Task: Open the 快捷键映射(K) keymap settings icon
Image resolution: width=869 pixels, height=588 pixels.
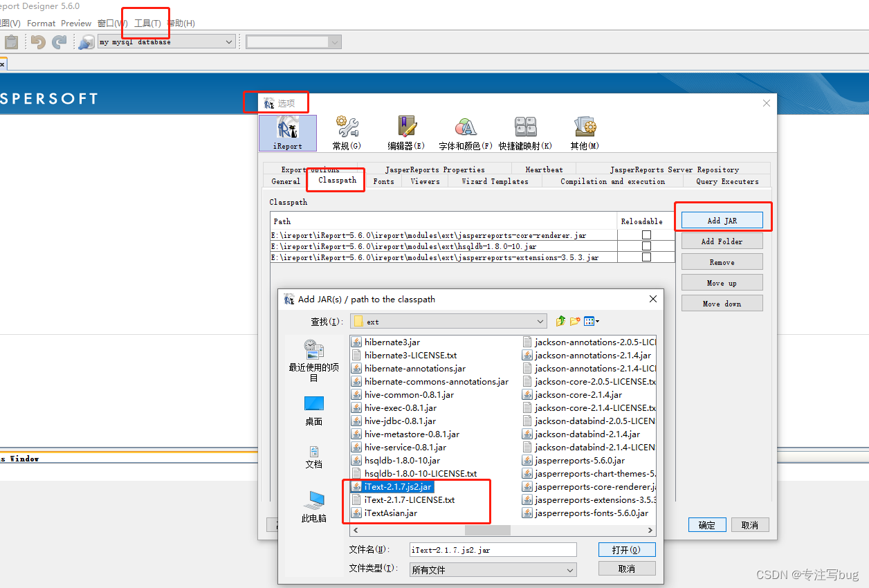Action: 524,131
